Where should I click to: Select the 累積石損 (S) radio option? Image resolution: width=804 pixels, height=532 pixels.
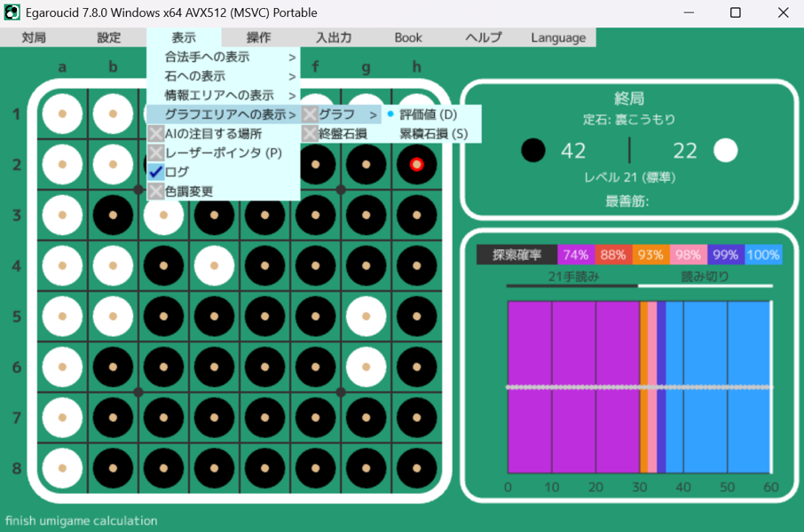pyautogui.click(x=432, y=134)
